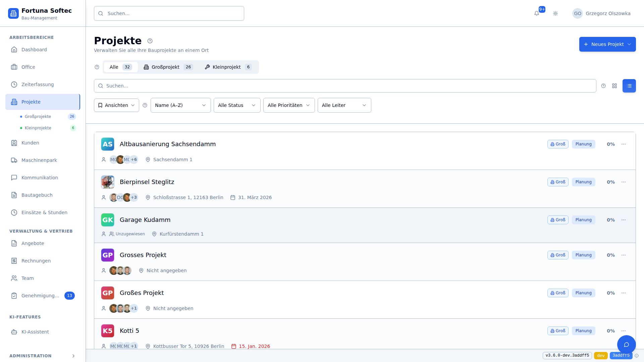Switch to grid view layout
Image resolution: width=644 pixels, height=362 pixels.
614,86
